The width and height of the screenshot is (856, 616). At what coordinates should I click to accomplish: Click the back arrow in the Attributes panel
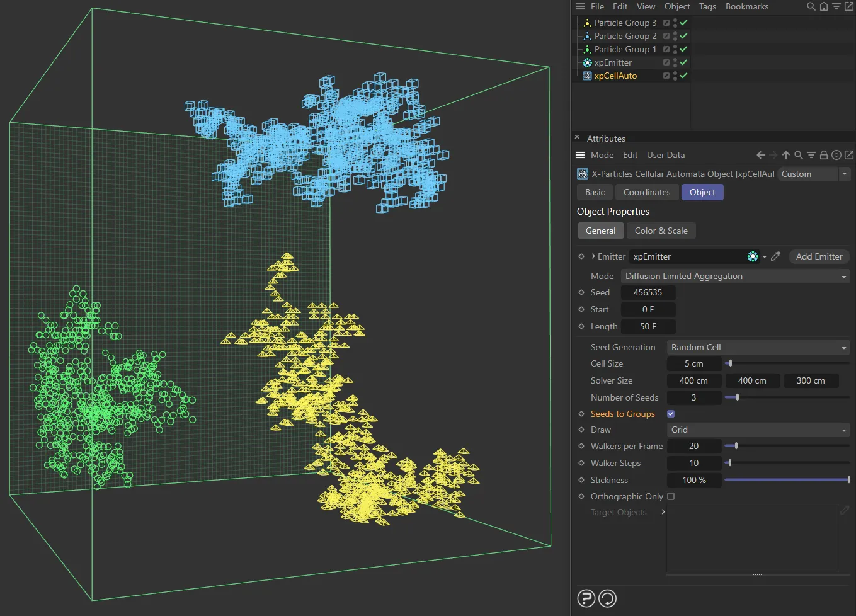click(x=760, y=154)
